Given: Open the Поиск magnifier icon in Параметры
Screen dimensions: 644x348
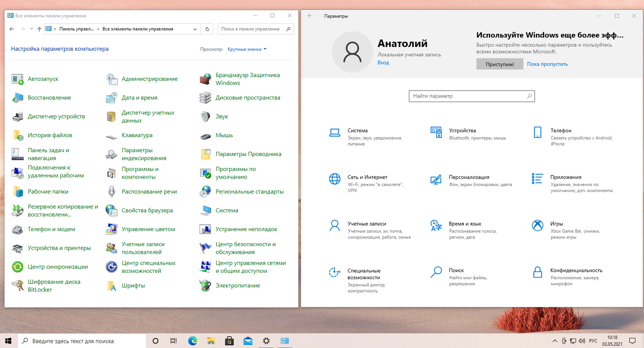Looking at the screenshot, I should pos(436,272).
